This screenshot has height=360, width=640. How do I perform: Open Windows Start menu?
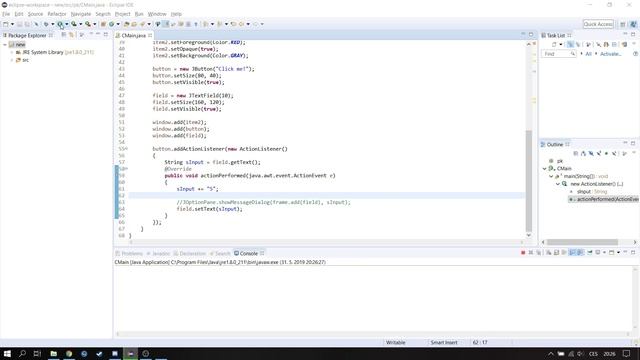[7, 353]
